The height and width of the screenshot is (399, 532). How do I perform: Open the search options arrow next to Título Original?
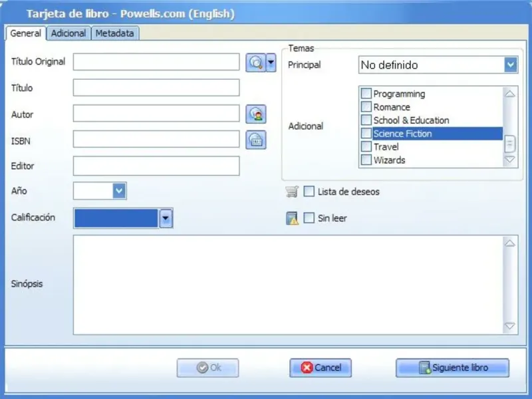(x=271, y=63)
